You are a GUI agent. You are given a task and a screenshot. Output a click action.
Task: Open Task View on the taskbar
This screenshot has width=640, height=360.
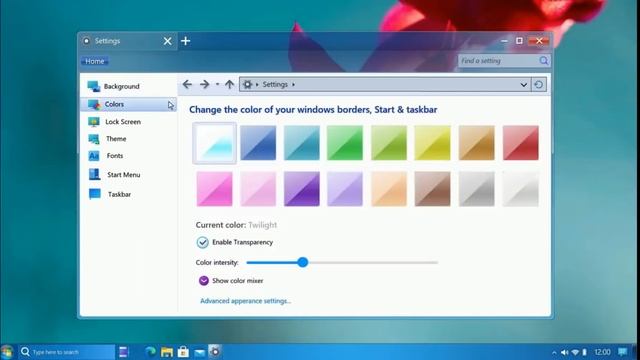(124, 352)
